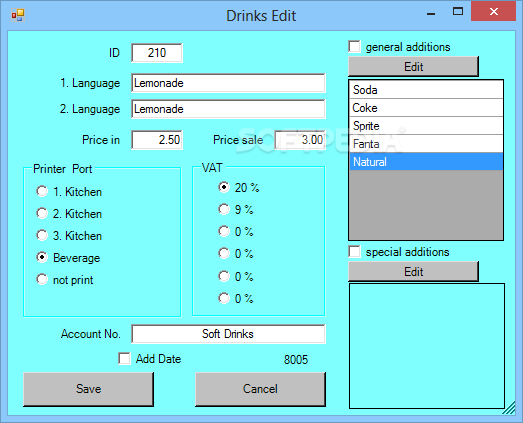523x423 pixels.
Task: Click the 8005 account number text
Action: point(296,360)
